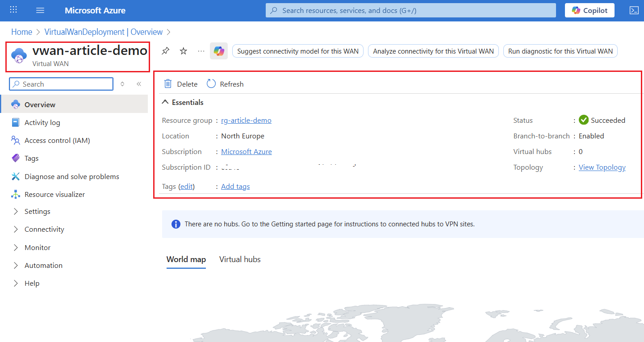The width and height of the screenshot is (644, 342).
Task: Expand the Connectivity menu group
Action: 16,229
